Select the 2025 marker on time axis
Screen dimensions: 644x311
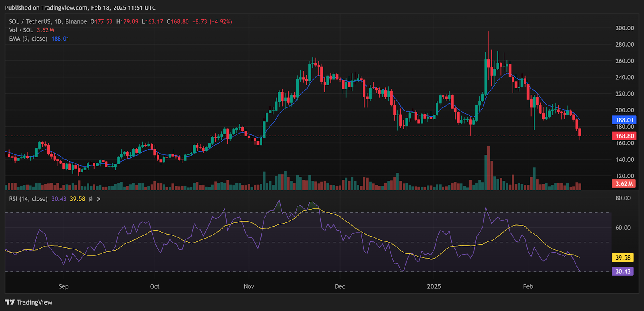(434, 286)
